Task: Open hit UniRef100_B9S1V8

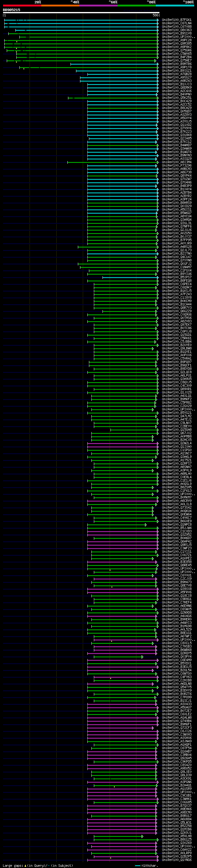Action: click(x=177, y=33)
